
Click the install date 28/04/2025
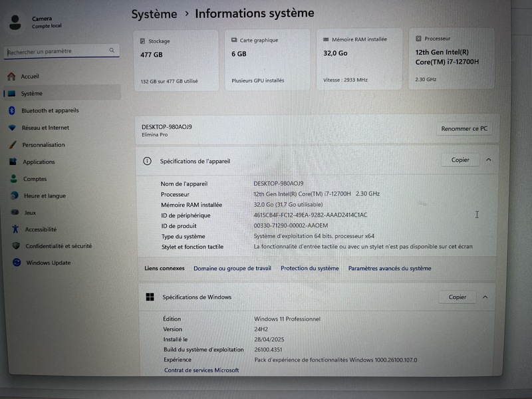pos(269,339)
